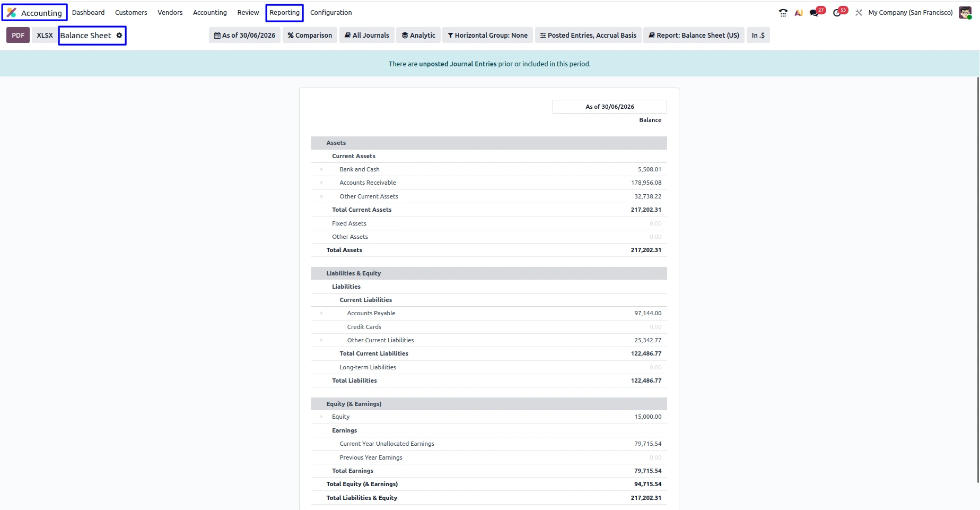Click the Equity (& Earnings) section header

click(x=489, y=404)
